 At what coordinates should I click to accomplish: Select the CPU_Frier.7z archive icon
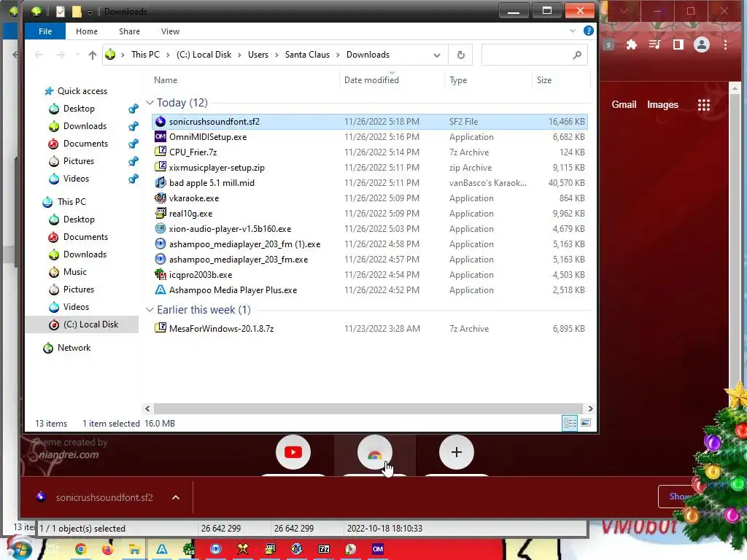[x=160, y=152]
